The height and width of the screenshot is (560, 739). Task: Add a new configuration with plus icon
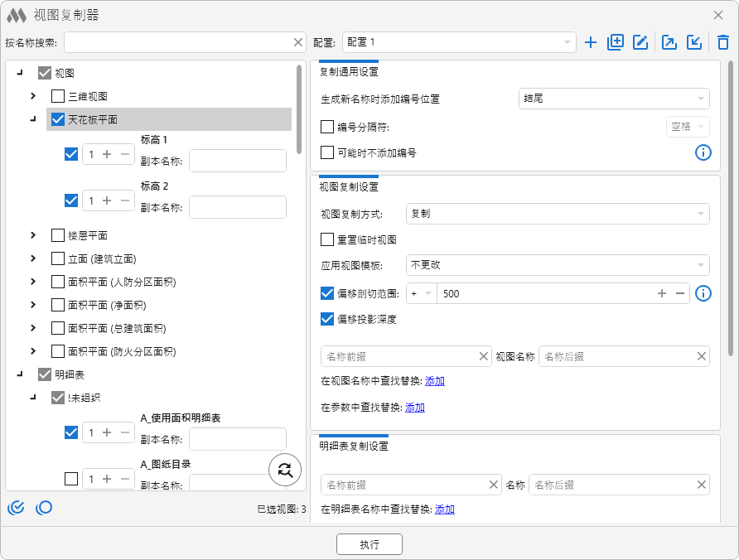(x=590, y=42)
